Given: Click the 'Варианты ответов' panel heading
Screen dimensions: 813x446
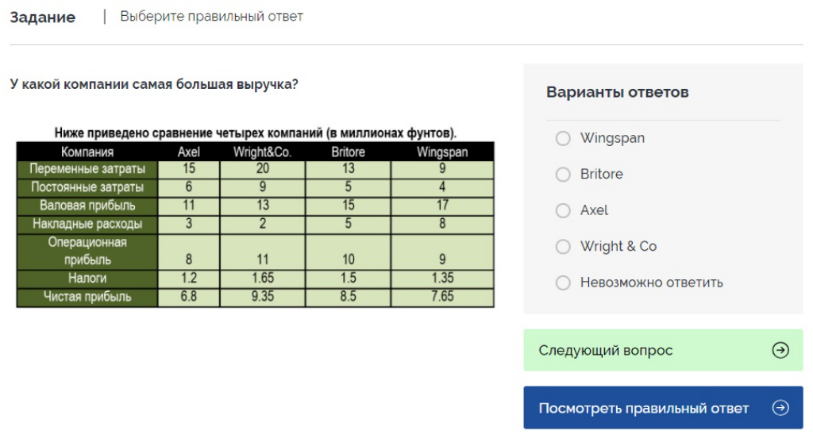Looking at the screenshot, I should [617, 92].
